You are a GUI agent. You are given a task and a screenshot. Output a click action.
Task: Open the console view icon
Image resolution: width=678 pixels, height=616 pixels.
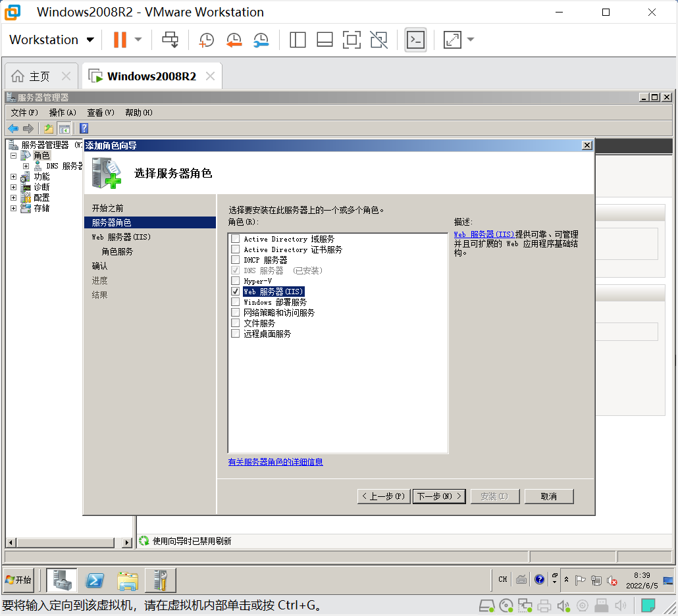(x=415, y=39)
